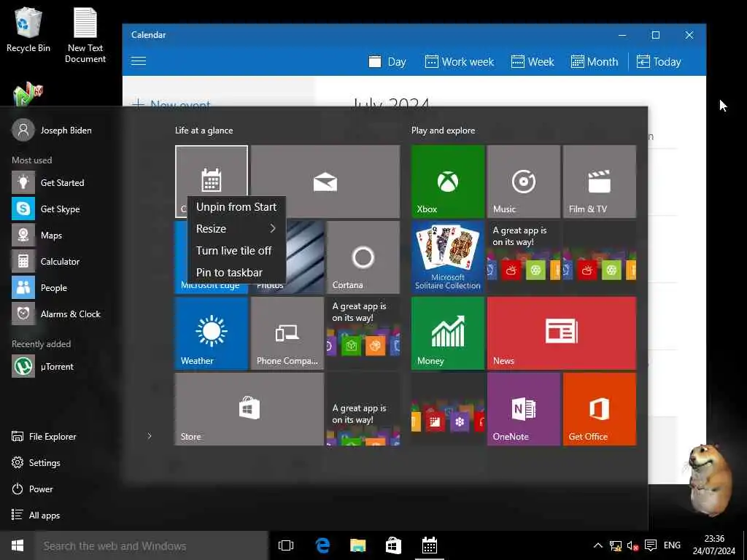Switch Calendar to Month view
Viewport: 747px width, 560px height.
[x=595, y=62]
